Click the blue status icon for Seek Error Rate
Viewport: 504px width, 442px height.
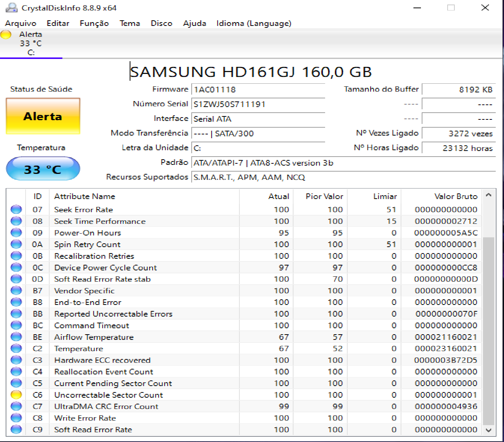click(16, 210)
